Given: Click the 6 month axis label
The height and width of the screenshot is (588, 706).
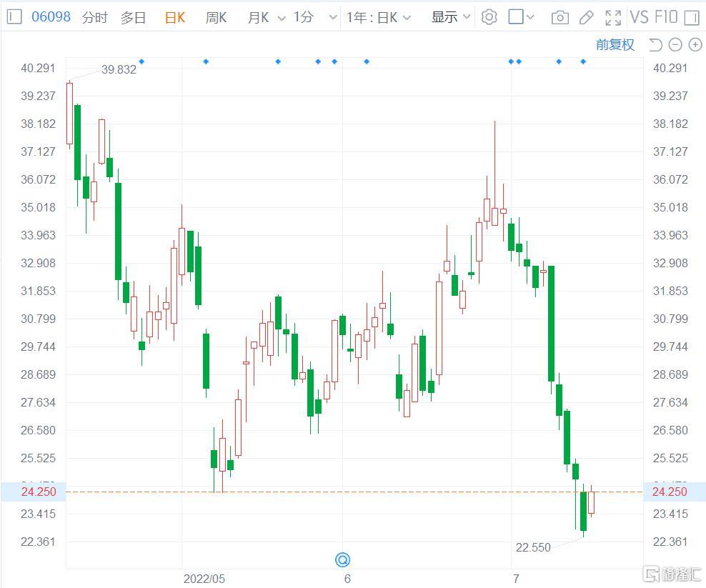Looking at the screenshot, I should click(347, 578).
